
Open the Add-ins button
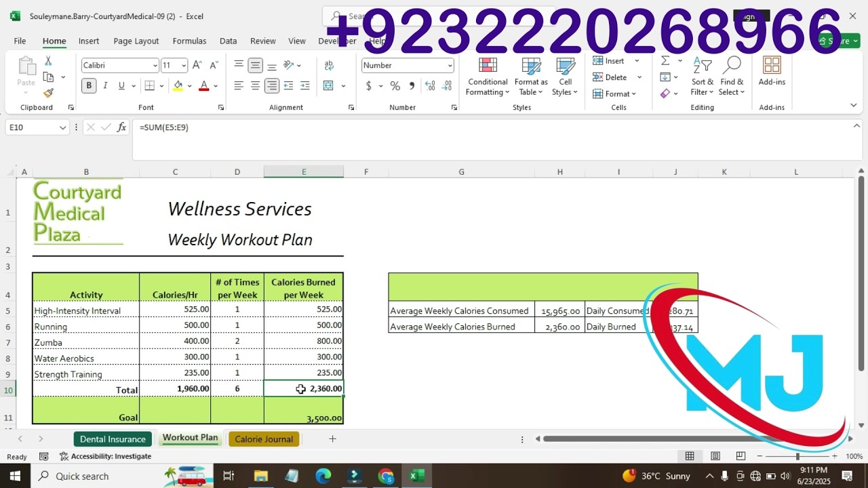(772, 72)
